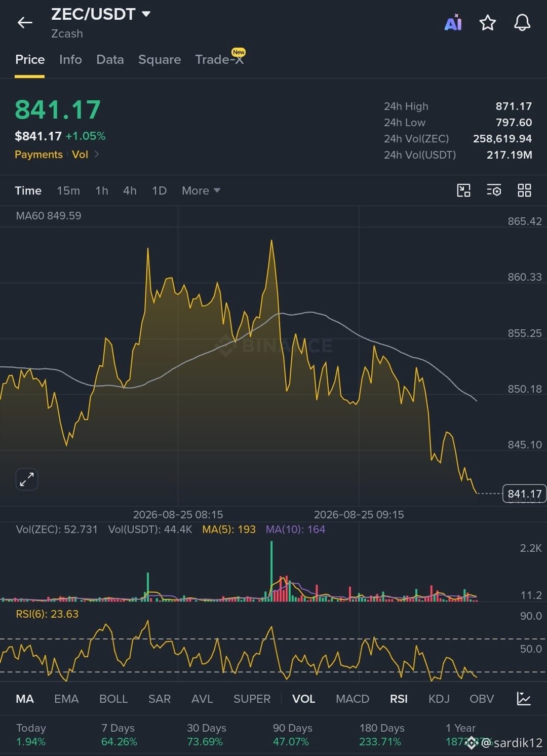Select the 4h interval
This screenshot has height=756, width=547.
tap(130, 191)
